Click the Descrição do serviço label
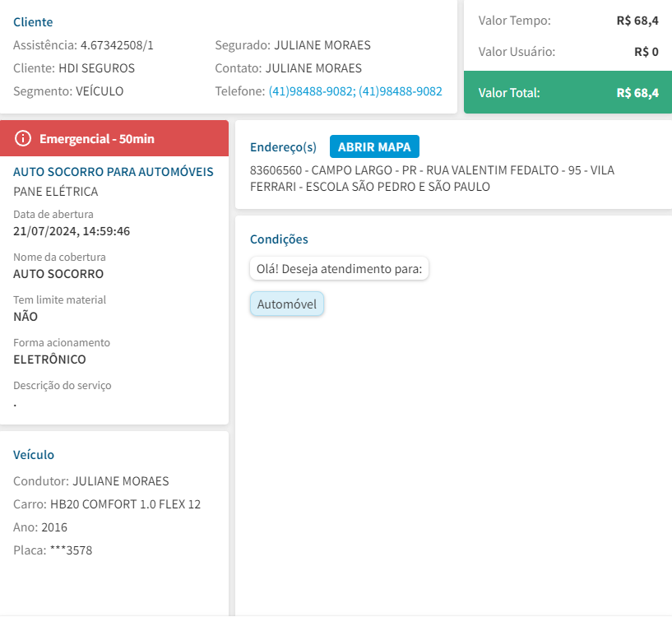Viewport: 672px width, 617px height. (x=63, y=385)
